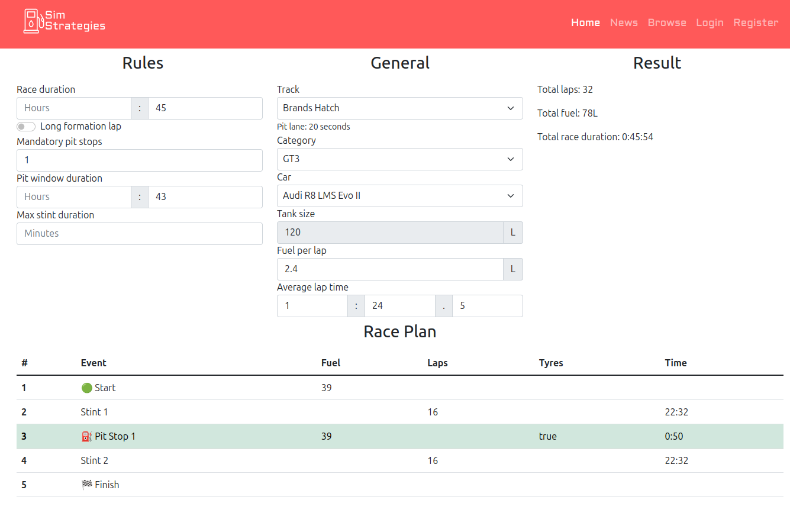Viewport: 790px width, 532px height.
Task: Click the L unit button beside Fuel per lap
Action: 512,269
